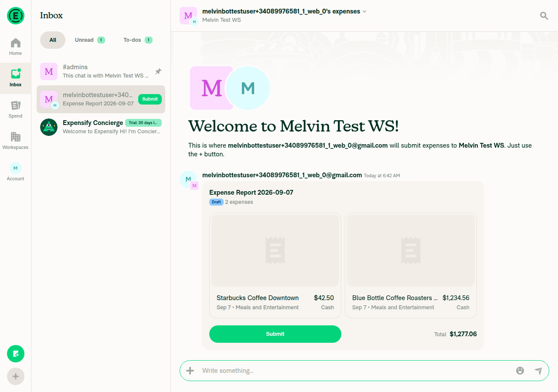Open Workspaces from sidebar
This screenshot has height=392, width=558.
[x=15, y=141]
